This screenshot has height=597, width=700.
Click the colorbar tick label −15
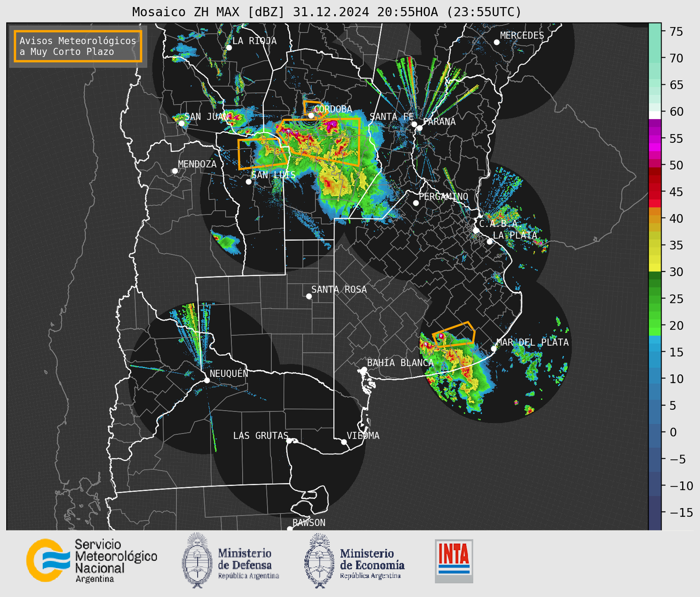(681, 512)
